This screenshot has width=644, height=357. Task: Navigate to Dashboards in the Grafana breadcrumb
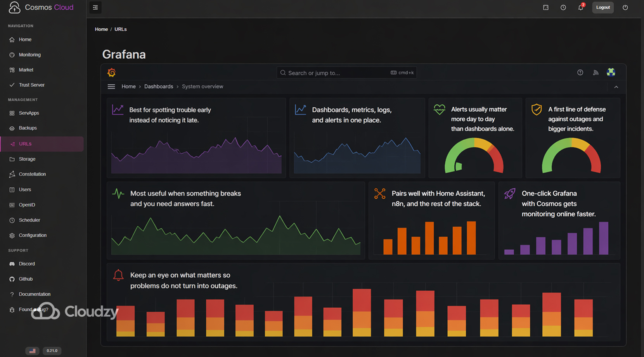[x=159, y=86]
